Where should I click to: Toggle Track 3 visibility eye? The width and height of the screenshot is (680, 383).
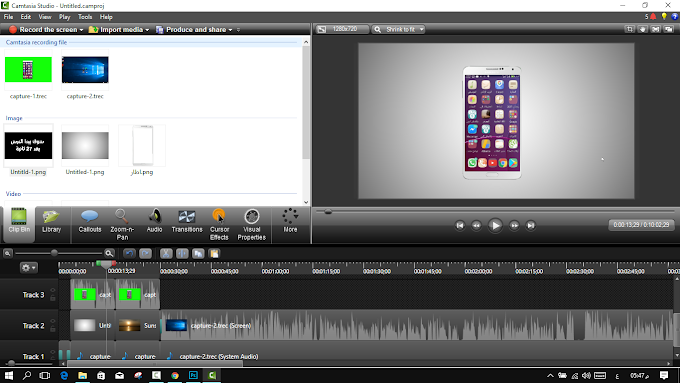(x=52, y=290)
